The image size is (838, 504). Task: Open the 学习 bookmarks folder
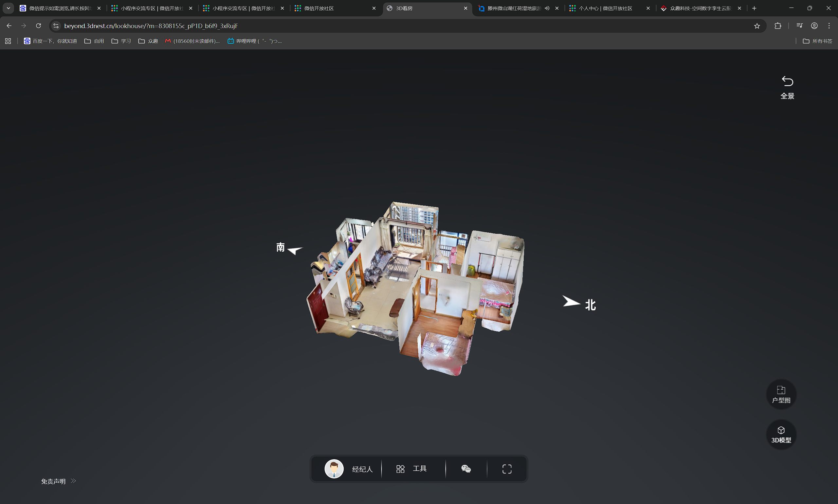coord(121,41)
